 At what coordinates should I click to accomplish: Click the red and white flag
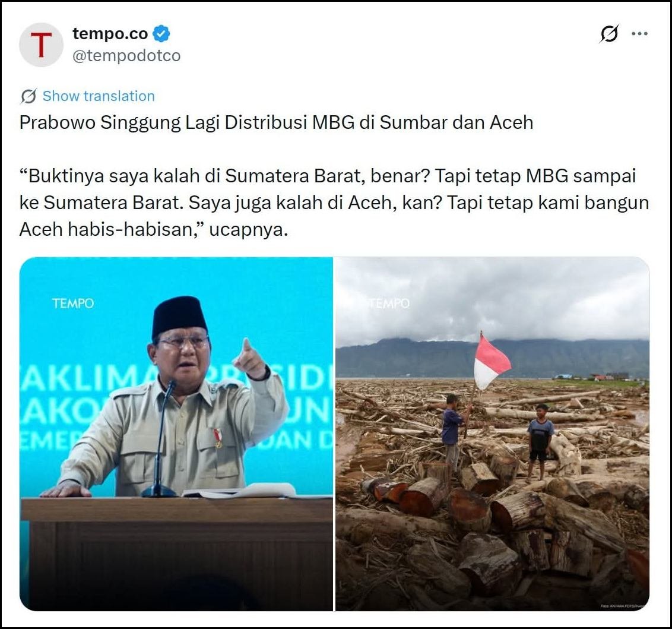pos(491,363)
